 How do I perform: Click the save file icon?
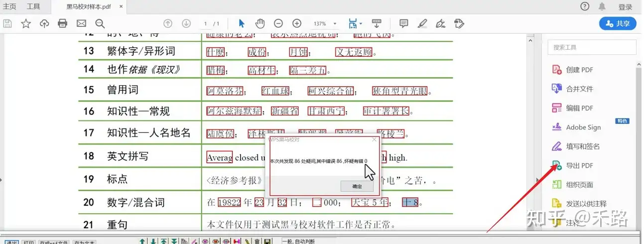pos(7,23)
